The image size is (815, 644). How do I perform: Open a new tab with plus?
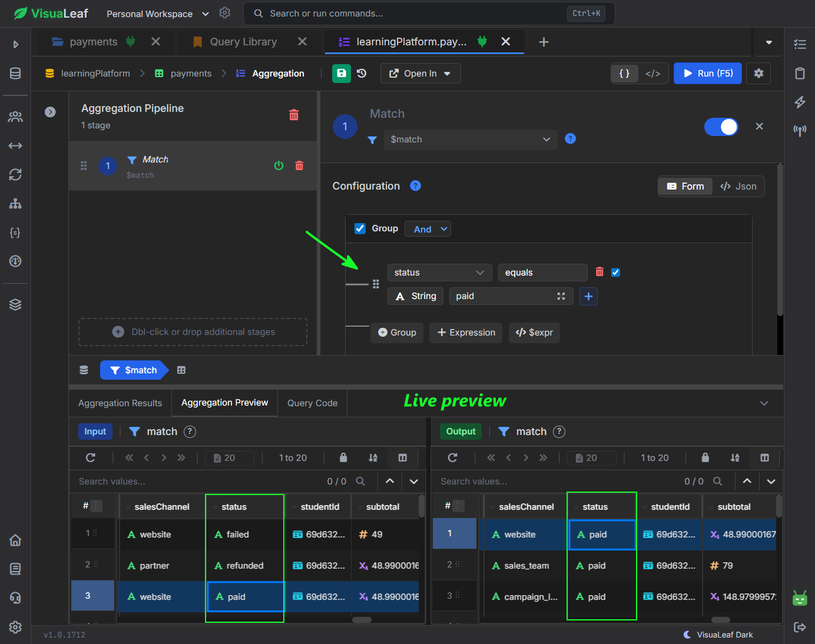544,42
